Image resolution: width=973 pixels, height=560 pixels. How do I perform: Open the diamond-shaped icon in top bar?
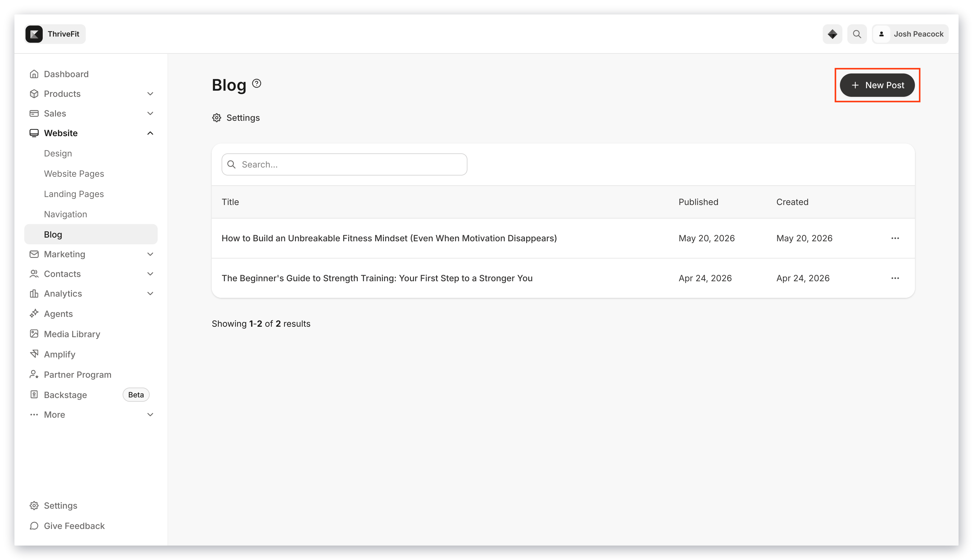click(x=832, y=34)
